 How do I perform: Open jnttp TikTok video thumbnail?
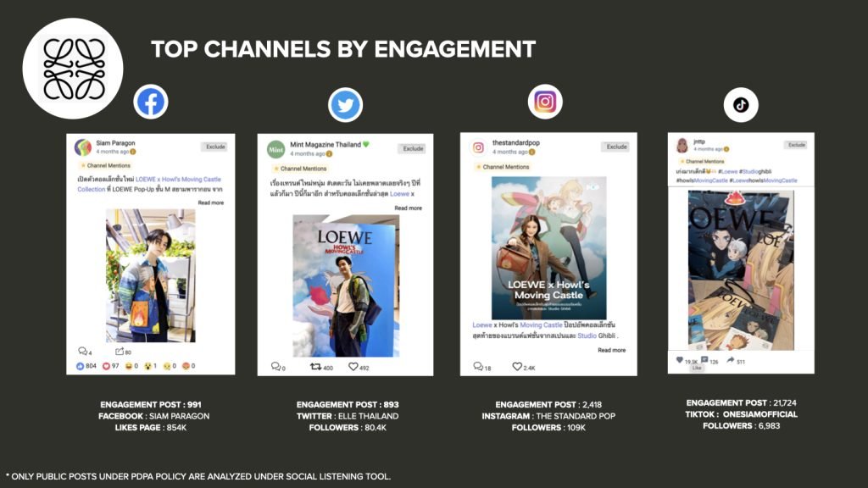click(x=741, y=270)
